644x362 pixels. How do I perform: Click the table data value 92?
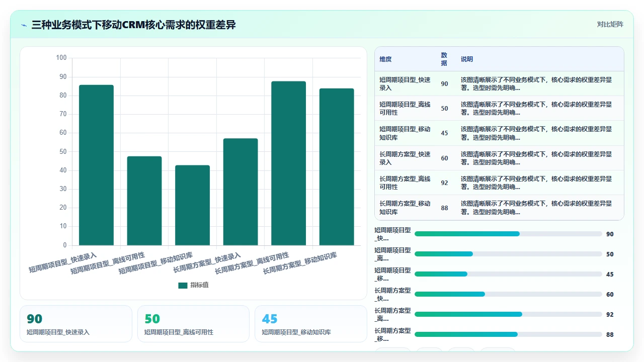[444, 183]
